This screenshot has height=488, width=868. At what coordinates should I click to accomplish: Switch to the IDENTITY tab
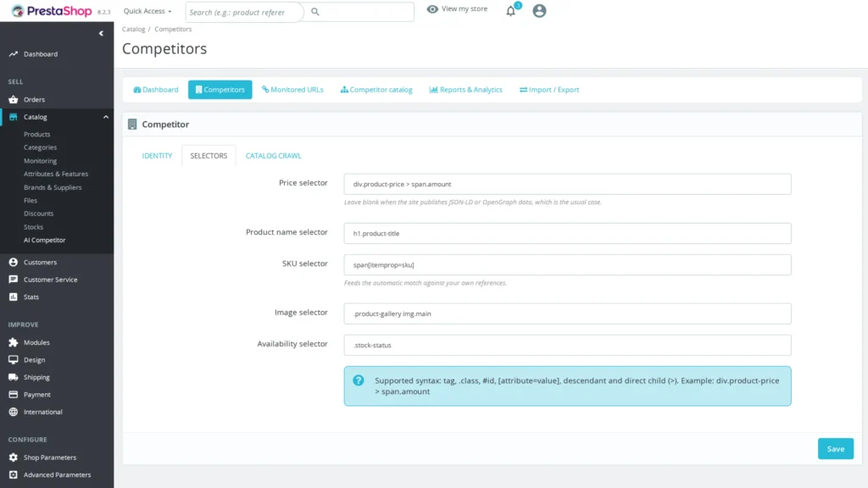(x=157, y=156)
